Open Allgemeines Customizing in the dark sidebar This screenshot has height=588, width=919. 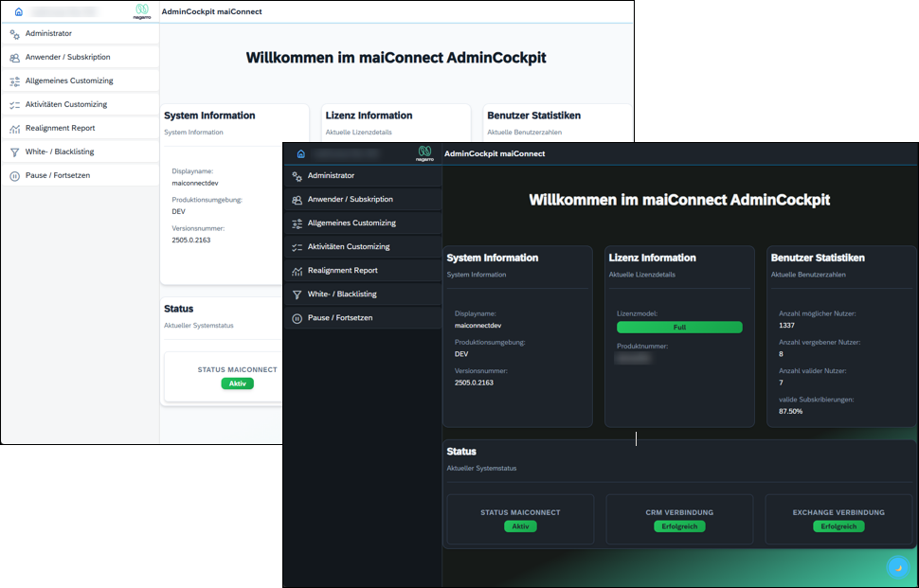(351, 223)
